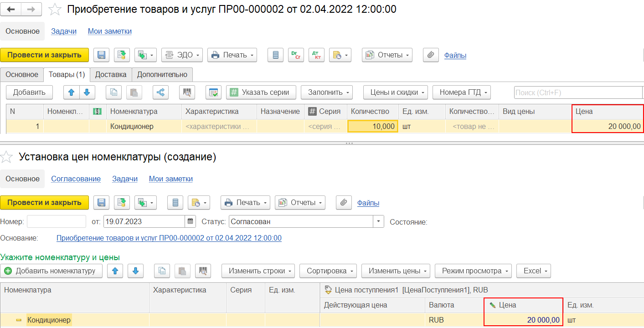Open the Цены и скидки dropdown
This screenshot has width=644, height=328.
click(x=395, y=92)
